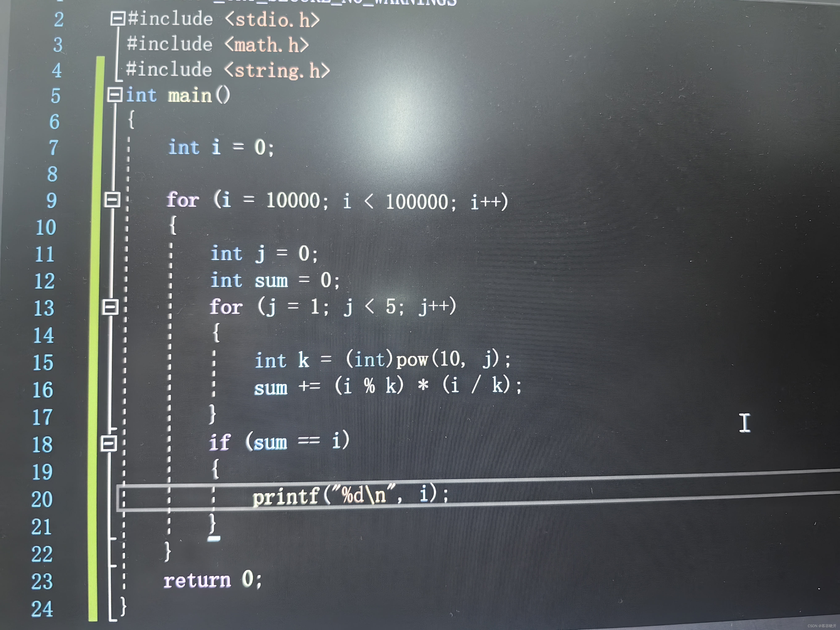The height and width of the screenshot is (630, 840).
Task: Collapse the if (sum == i) block
Action: click(x=109, y=443)
